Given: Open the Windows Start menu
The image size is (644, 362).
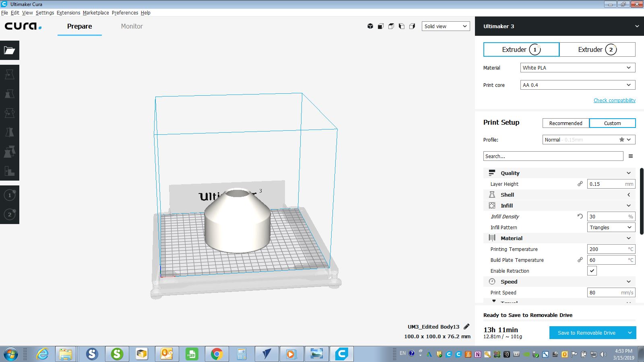Looking at the screenshot, I should coord(10,354).
